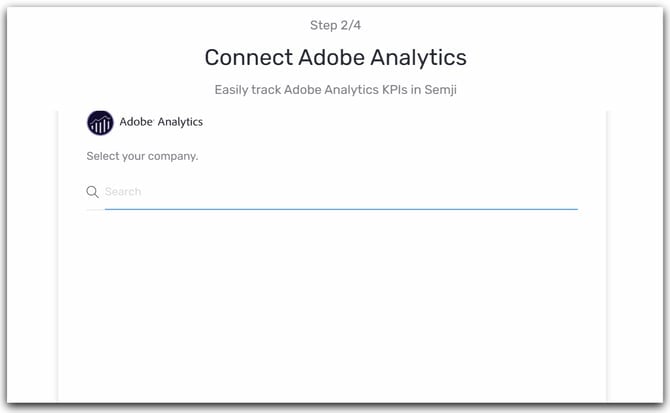The image size is (670, 413).
Task: Click the word 'KPIs' in the subtitle
Action: pyautogui.click(x=394, y=90)
